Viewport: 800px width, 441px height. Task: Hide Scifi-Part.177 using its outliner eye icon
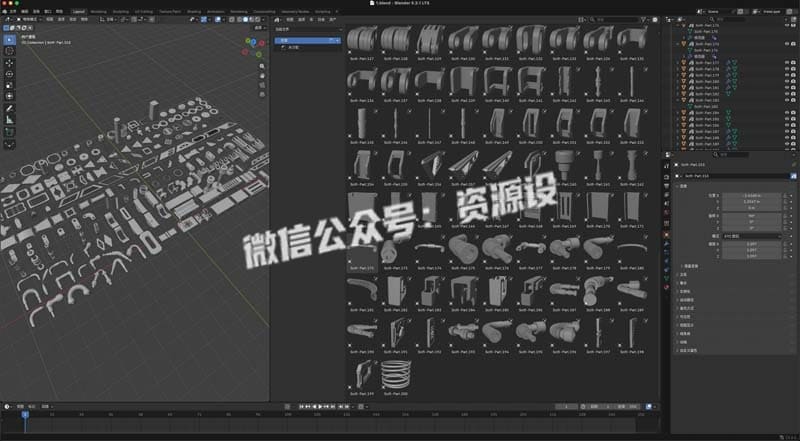787,62
